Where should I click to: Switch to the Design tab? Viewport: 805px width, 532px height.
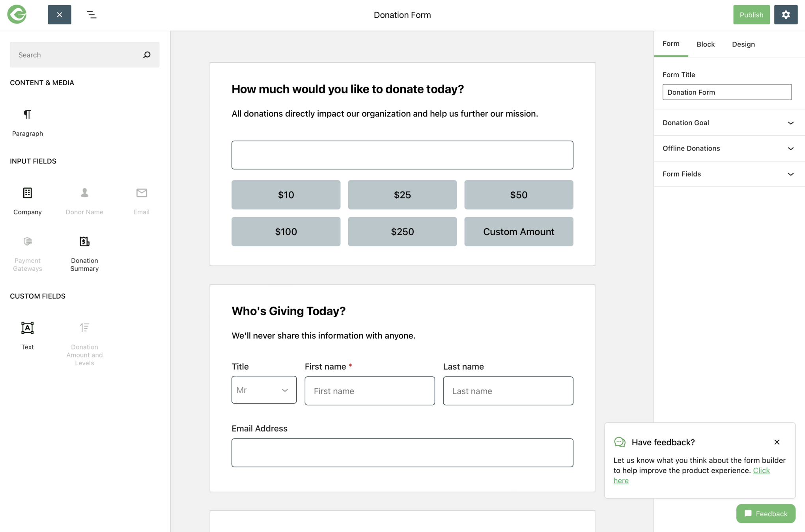tap(743, 44)
